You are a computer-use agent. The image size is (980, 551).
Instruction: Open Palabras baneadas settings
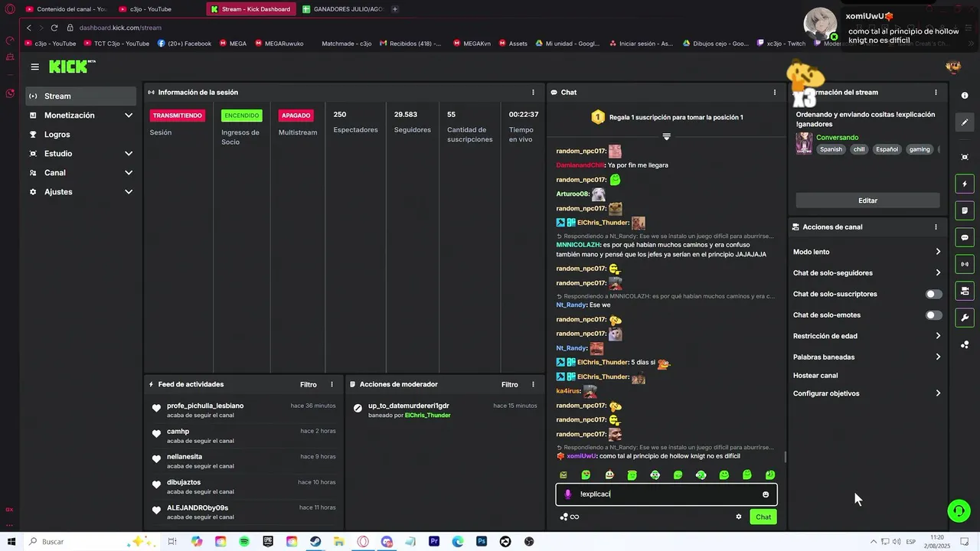point(867,357)
